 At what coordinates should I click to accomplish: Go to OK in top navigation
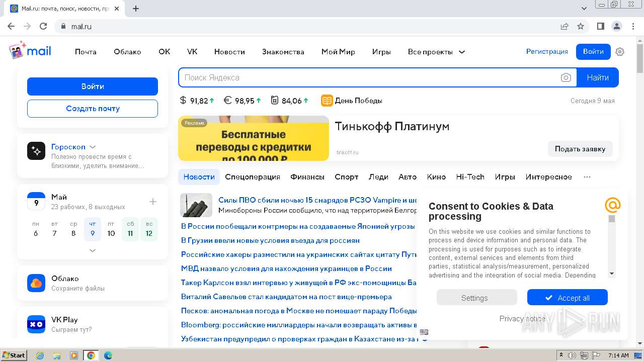[165, 52]
